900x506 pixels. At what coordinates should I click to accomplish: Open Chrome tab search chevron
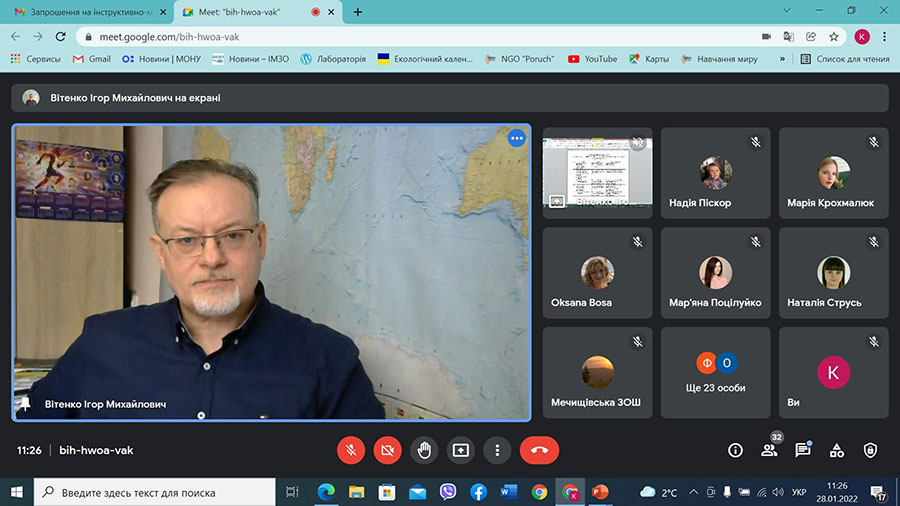[787, 10]
